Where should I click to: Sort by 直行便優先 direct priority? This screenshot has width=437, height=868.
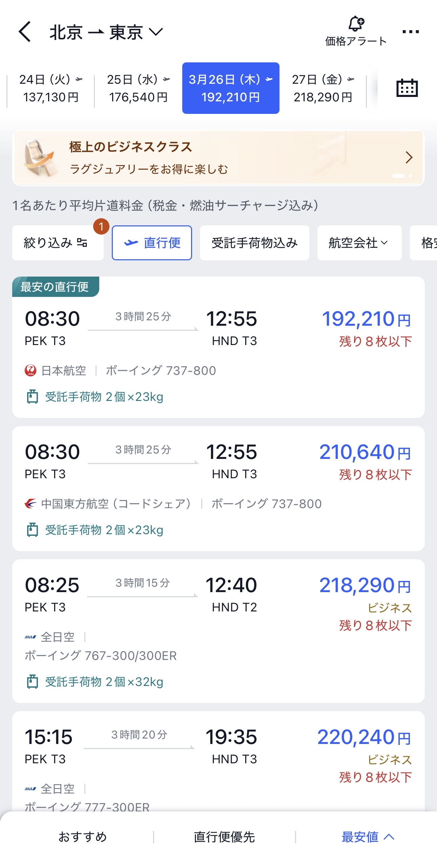pyautogui.click(x=224, y=837)
